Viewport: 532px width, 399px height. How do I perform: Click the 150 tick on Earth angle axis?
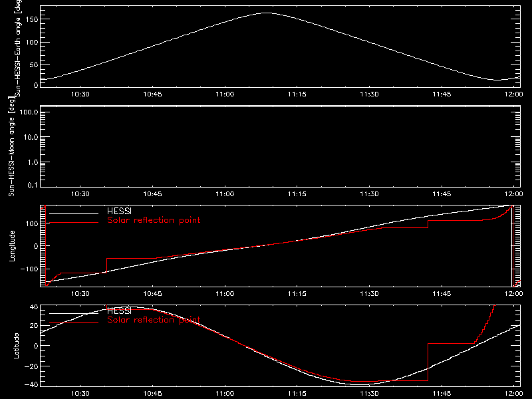32,19
